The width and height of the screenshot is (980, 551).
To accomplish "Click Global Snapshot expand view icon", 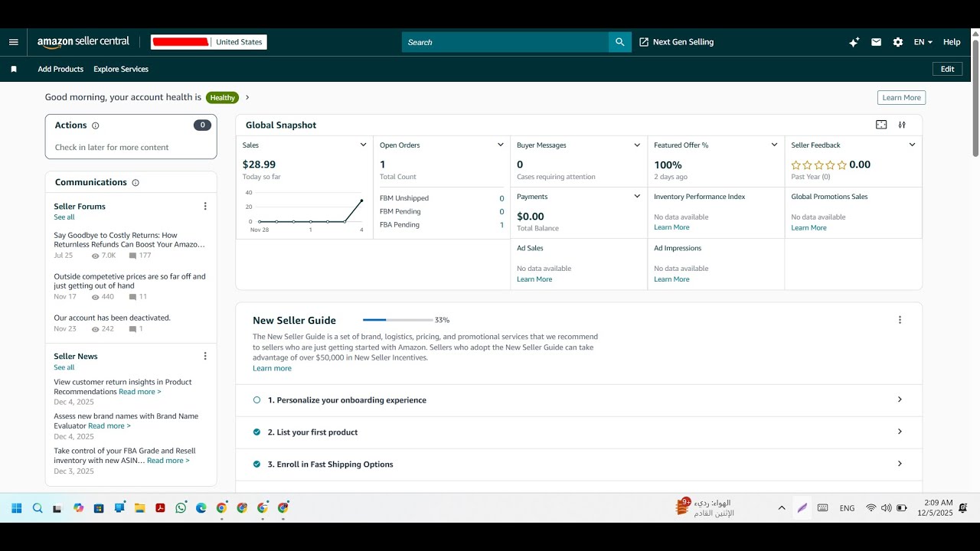I will click(x=881, y=125).
